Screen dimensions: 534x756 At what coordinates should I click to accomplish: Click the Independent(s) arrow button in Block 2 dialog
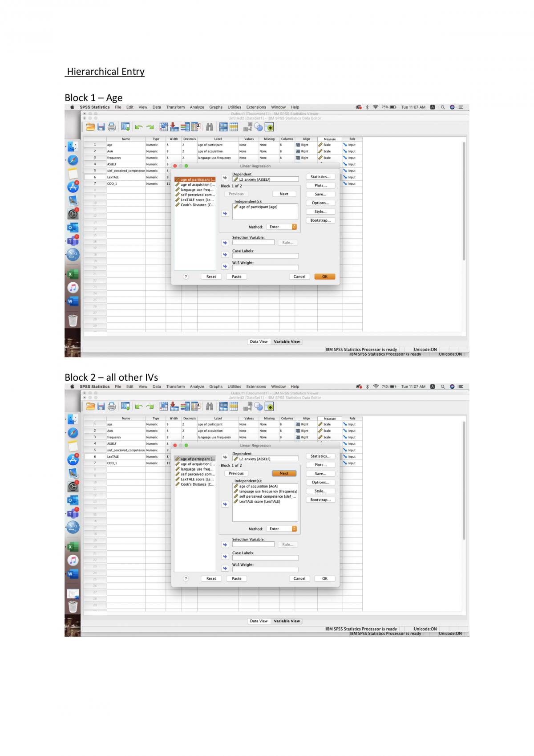tap(225, 504)
